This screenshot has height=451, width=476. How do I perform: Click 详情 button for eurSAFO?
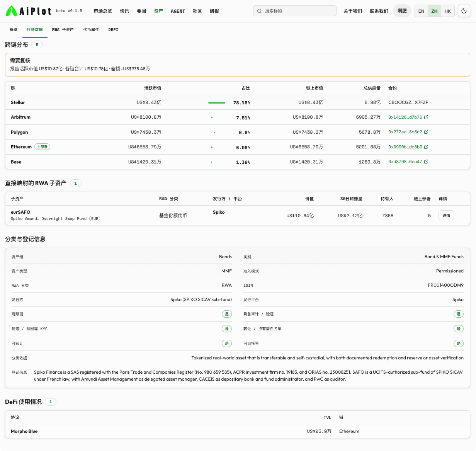click(x=446, y=215)
